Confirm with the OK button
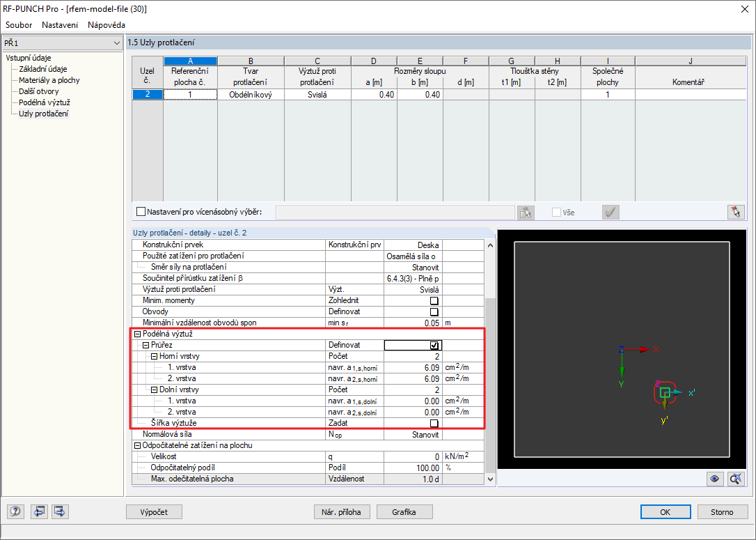Image resolution: width=756 pixels, height=540 pixels. (x=666, y=512)
